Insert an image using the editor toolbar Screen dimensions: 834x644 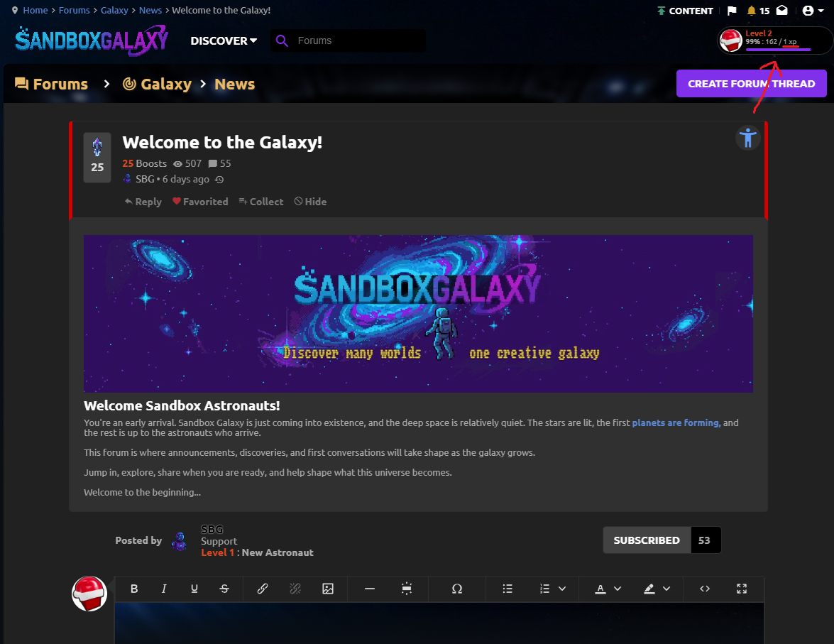pos(328,589)
